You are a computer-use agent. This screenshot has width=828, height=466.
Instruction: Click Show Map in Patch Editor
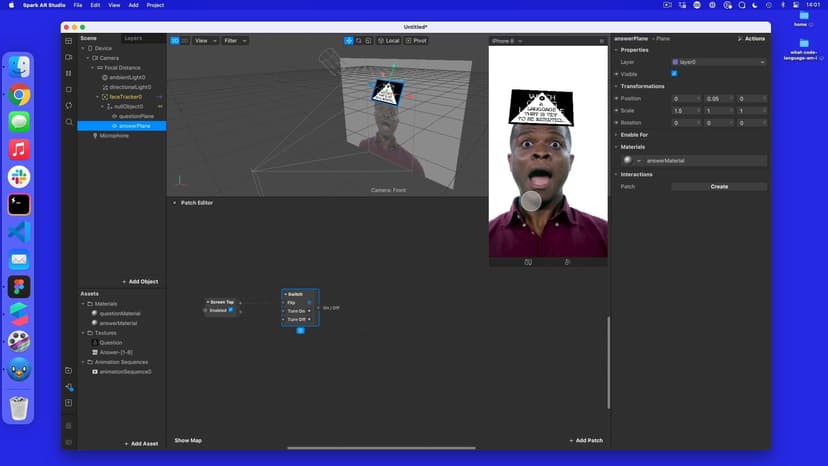(x=188, y=440)
